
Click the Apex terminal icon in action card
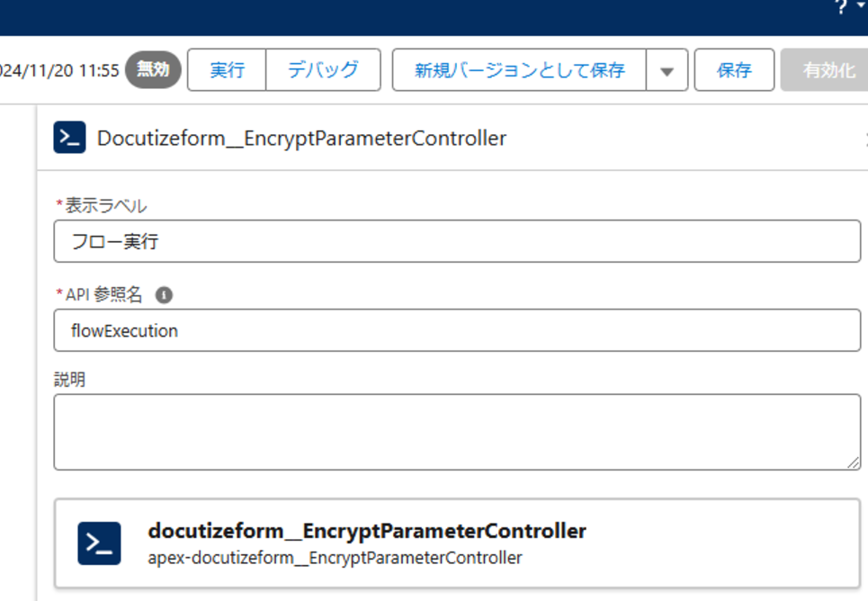click(x=99, y=543)
